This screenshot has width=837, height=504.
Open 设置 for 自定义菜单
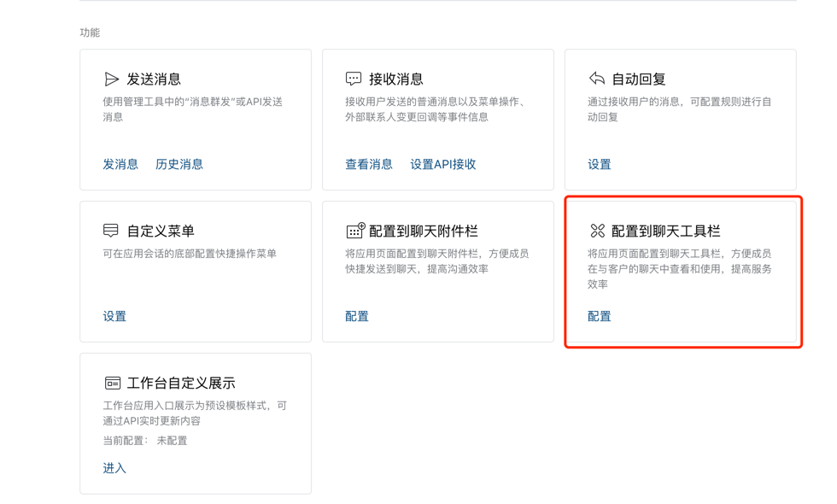114,316
